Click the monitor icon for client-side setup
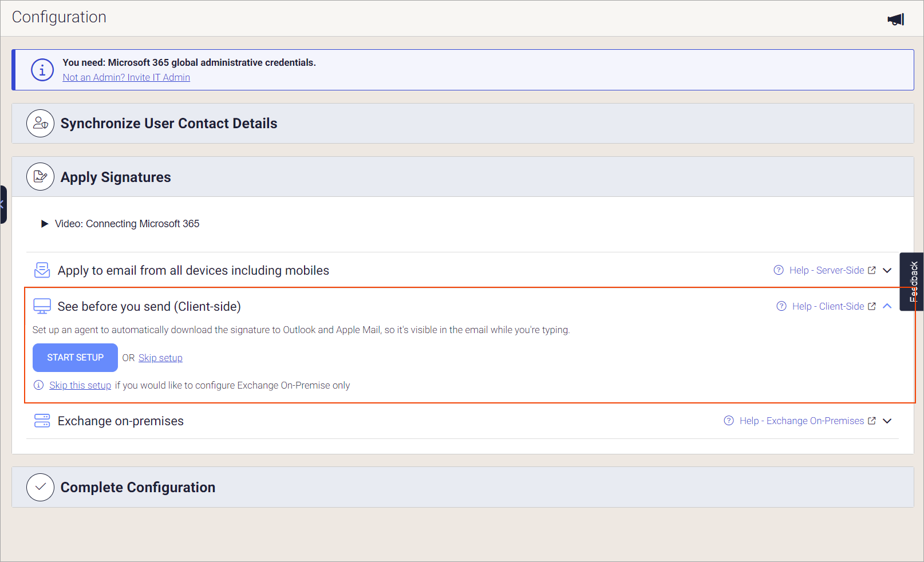 [x=41, y=306]
